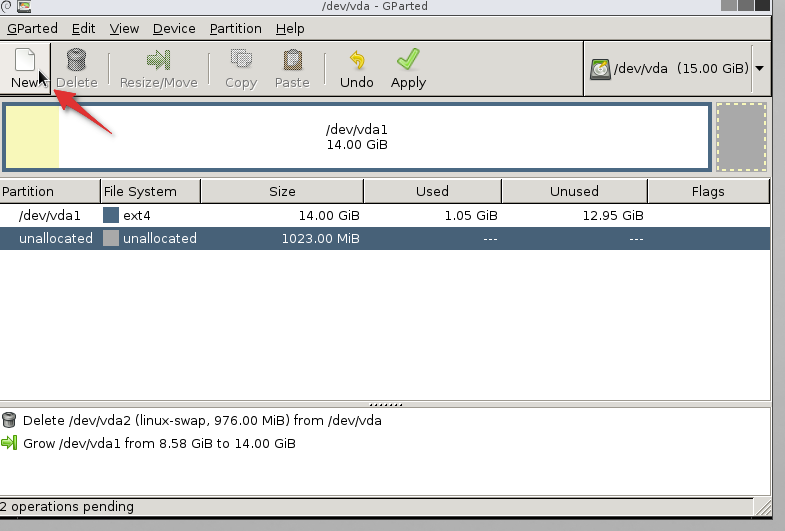Click the Copy partition icon
Image resolution: width=785 pixels, height=531 pixels.
point(241,60)
